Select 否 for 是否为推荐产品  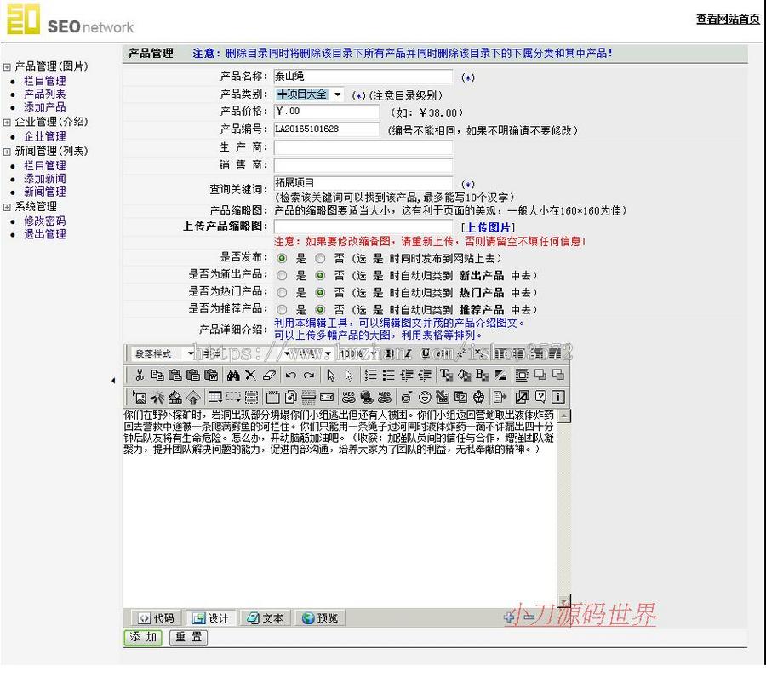click(320, 309)
